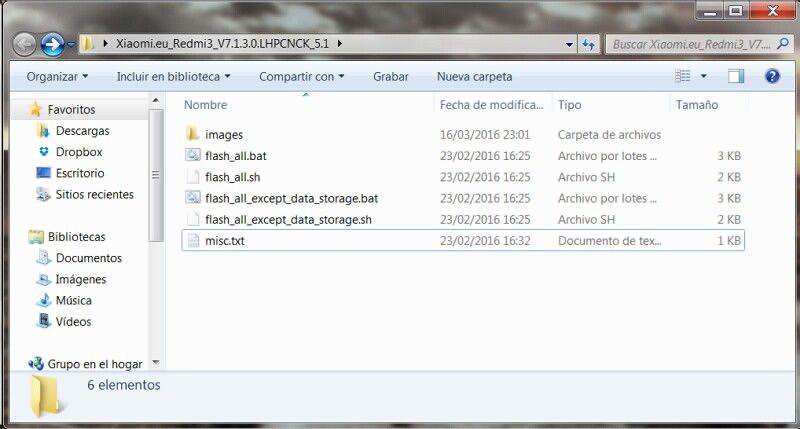
Task: Minimize the Explorer window
Action: 710,11
